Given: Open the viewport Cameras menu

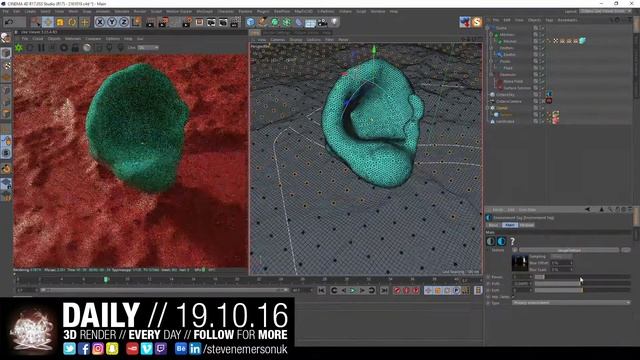Looking at the screenshot, I should pyautogui.click(x=278, y=40).
